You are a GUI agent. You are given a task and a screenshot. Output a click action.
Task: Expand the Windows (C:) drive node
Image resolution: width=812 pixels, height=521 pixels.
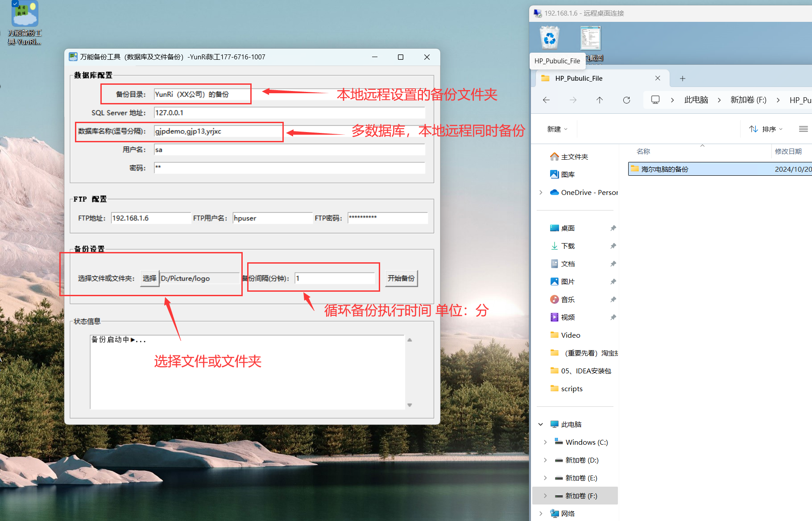(x=545, y=442)
